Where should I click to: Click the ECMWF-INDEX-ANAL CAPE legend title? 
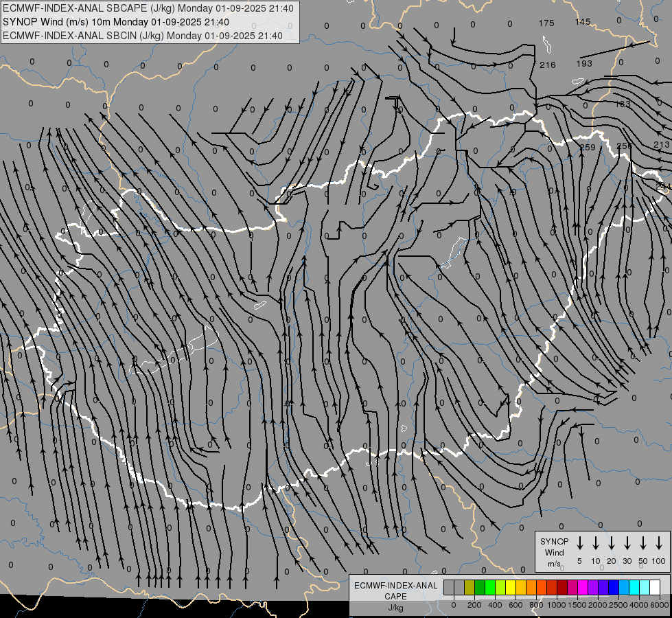[395, 591]
